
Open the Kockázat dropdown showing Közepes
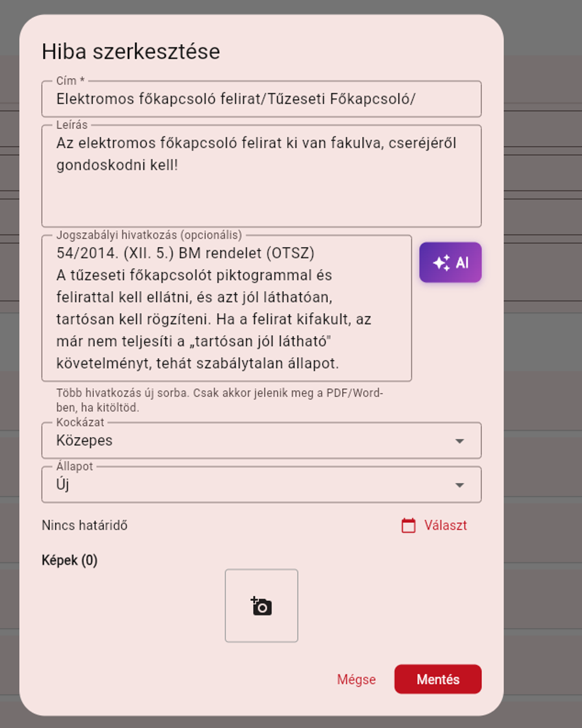point(261,441)
